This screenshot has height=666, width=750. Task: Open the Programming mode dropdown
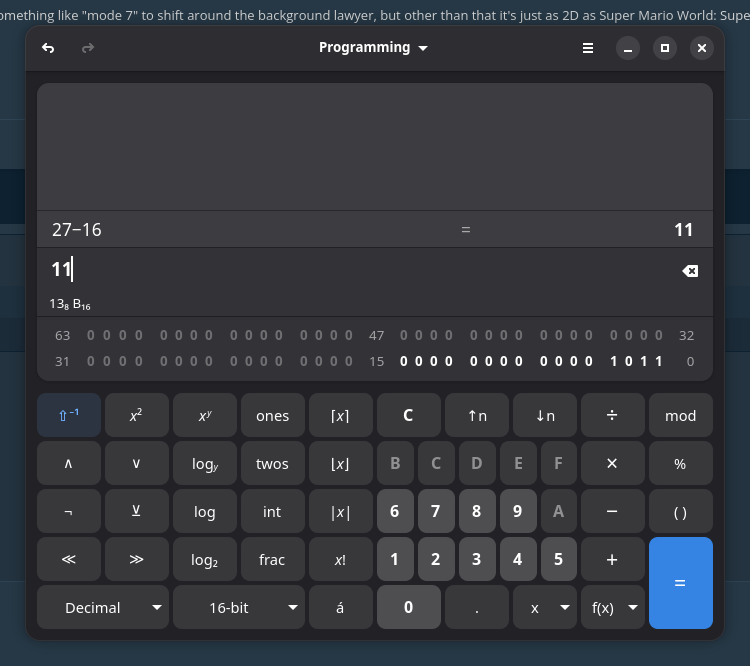(373, 48)
